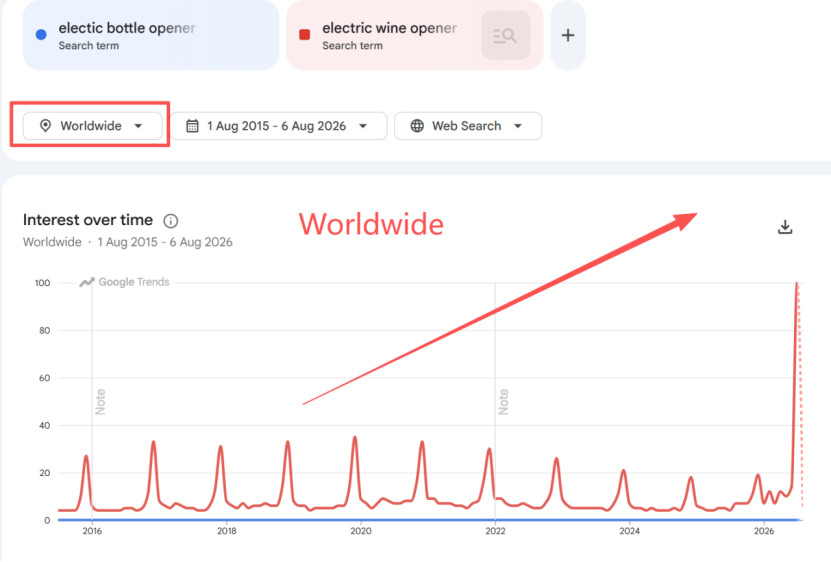Click the Interest over time heading
Image resolution: width=831 pixels, height=562 pixels.
tap(88, 220)
